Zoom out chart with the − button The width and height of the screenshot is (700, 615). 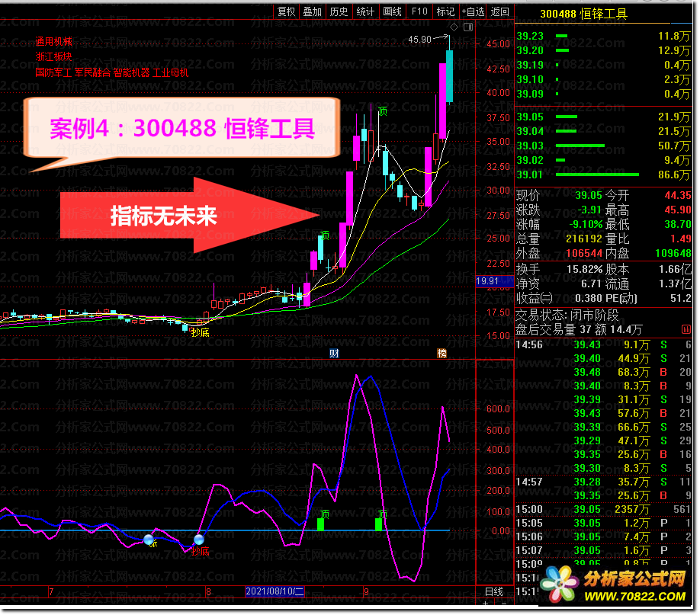[x=504, y=603]
